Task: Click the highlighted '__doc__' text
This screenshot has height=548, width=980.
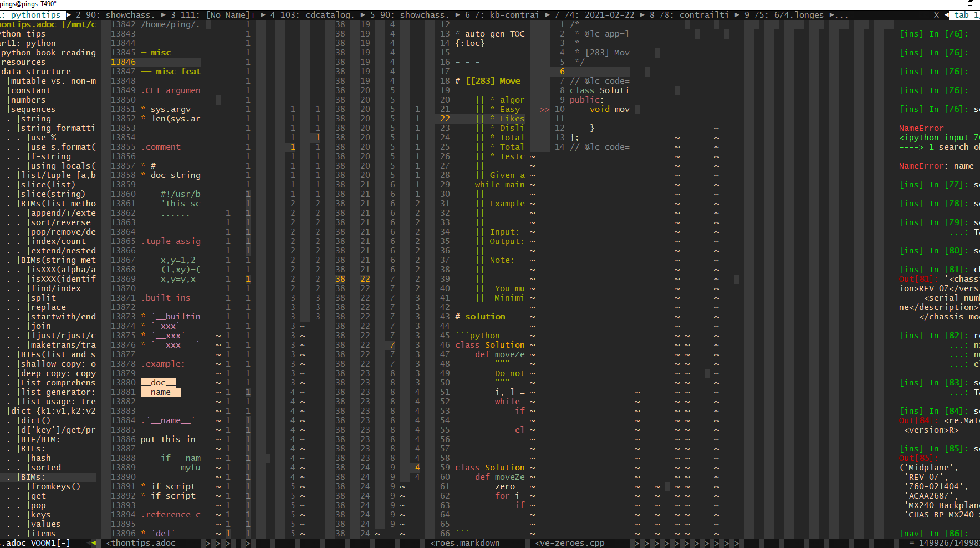Action: click(158, 383)
